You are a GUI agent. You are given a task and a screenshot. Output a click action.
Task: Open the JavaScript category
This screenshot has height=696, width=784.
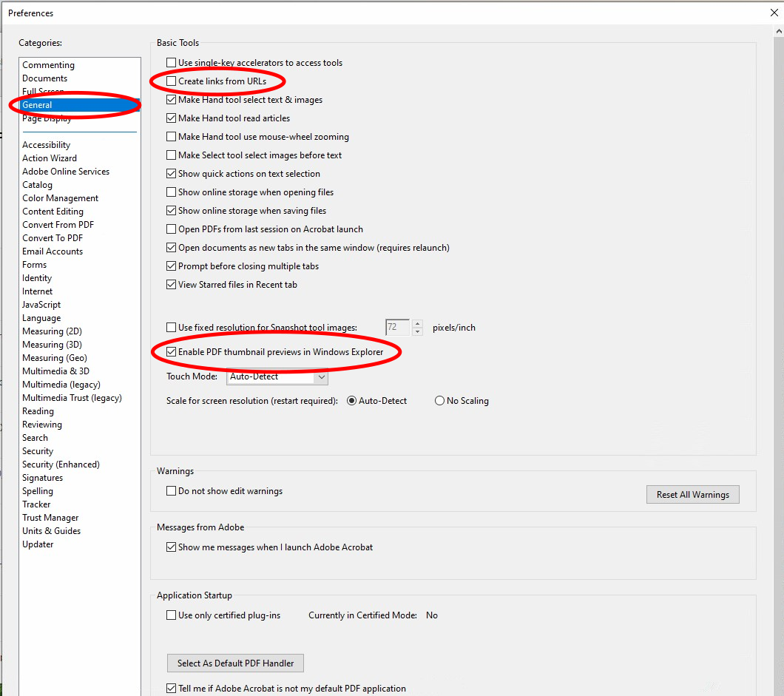coord(41,305)
